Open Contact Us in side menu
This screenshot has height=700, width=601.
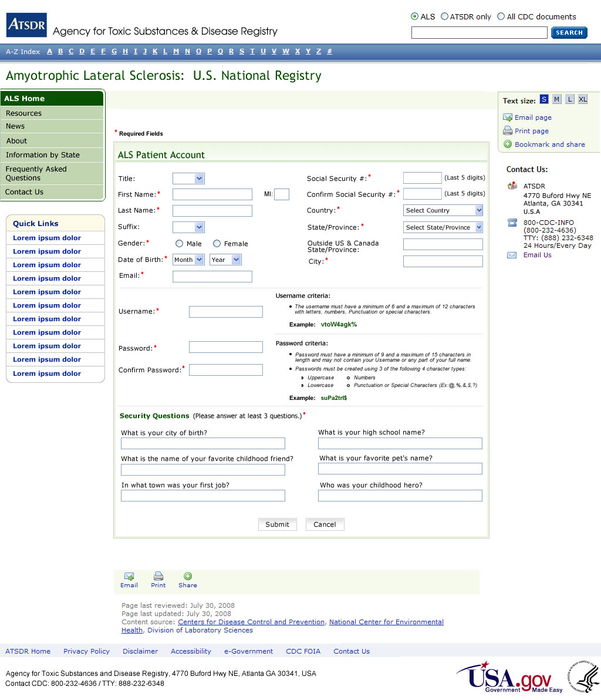tap(52, 192)
